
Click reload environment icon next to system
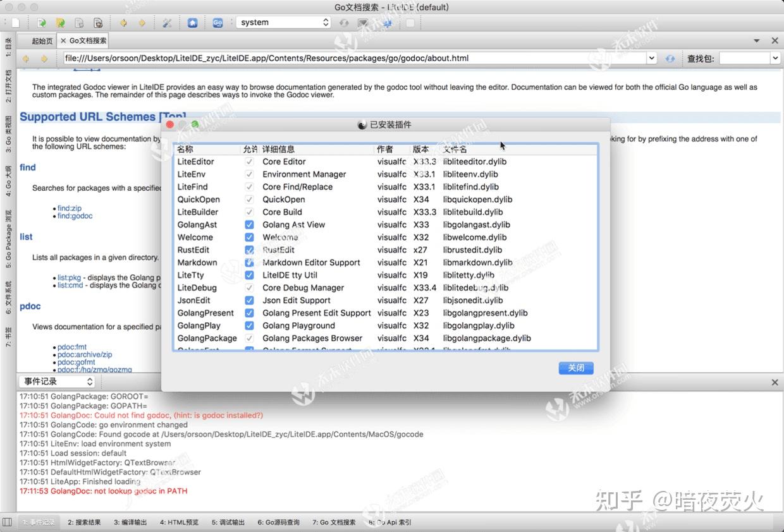point(344,23)
